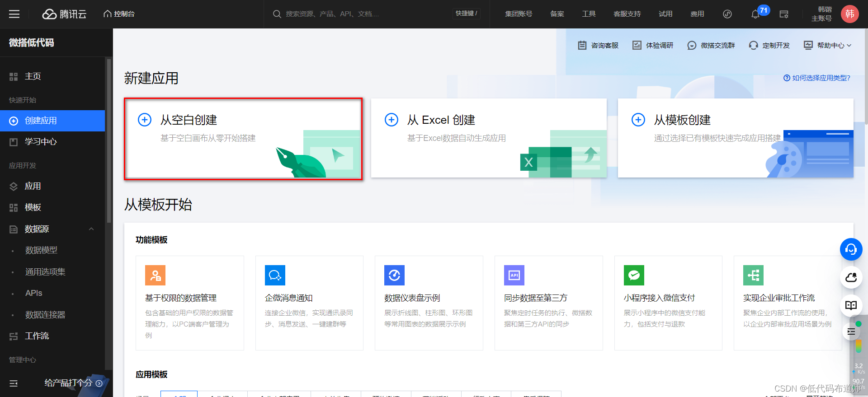This screenshot has height=397, width=868.
Task: Click 体验调研 in the header toolbar
Action: pos(653,45)
